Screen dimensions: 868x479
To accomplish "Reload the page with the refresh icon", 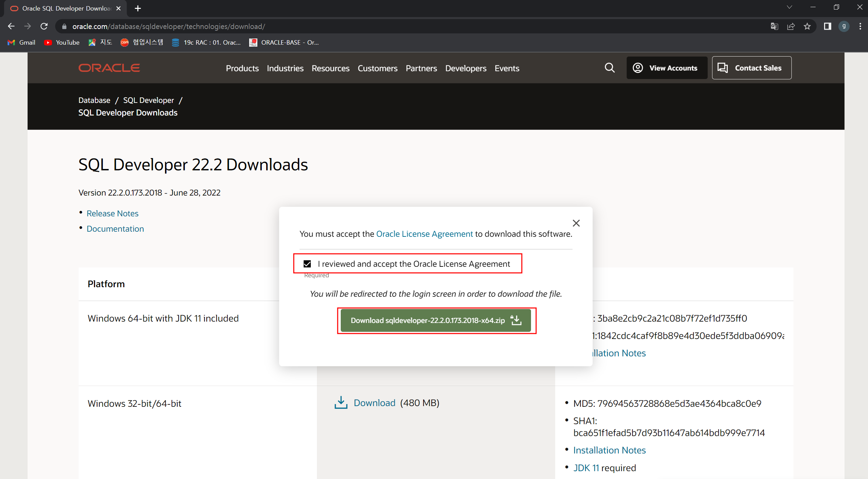I will pyautogui.click(x=44, y=26).
